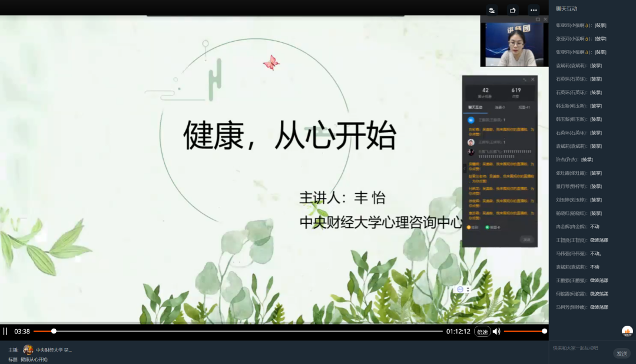Click the 42 cumulative viewers stat

click(x=485, y=92)
